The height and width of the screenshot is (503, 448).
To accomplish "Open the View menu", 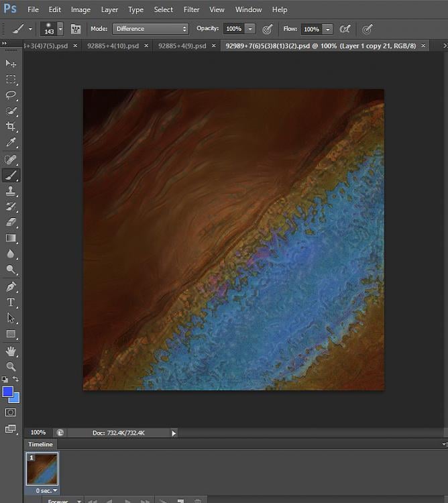I will 217,9.
